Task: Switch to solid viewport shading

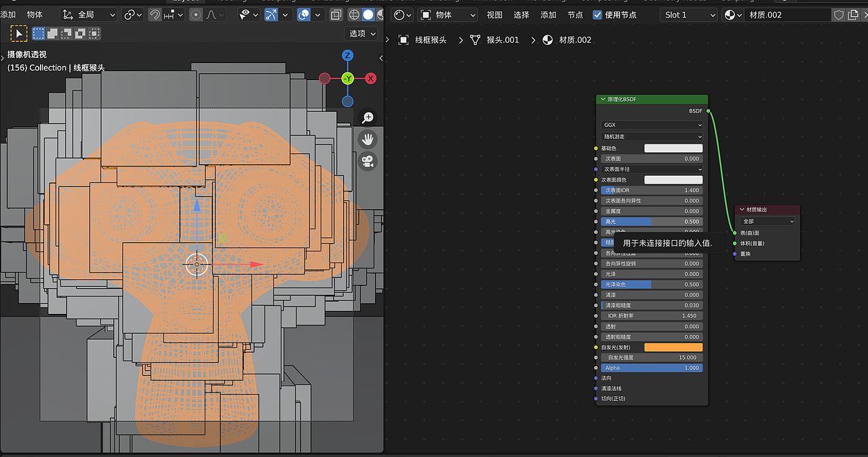Action: 368,14
